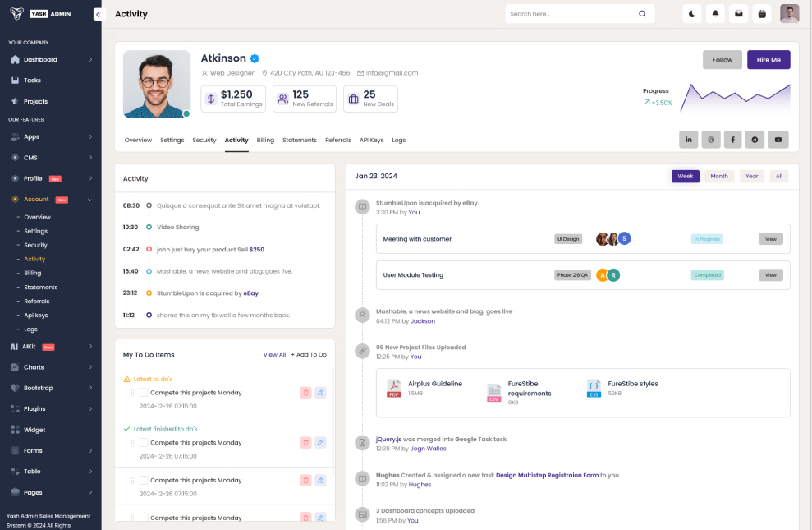Open Atkinson's Facebook icon
The width and height of the screenshot is (812, 530).
[732, 140]
